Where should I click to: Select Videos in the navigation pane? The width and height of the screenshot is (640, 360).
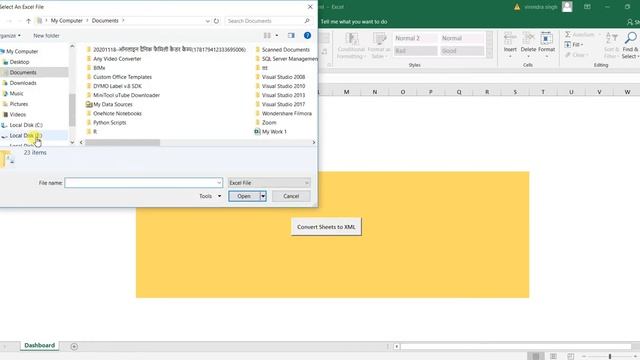[18, 115]
